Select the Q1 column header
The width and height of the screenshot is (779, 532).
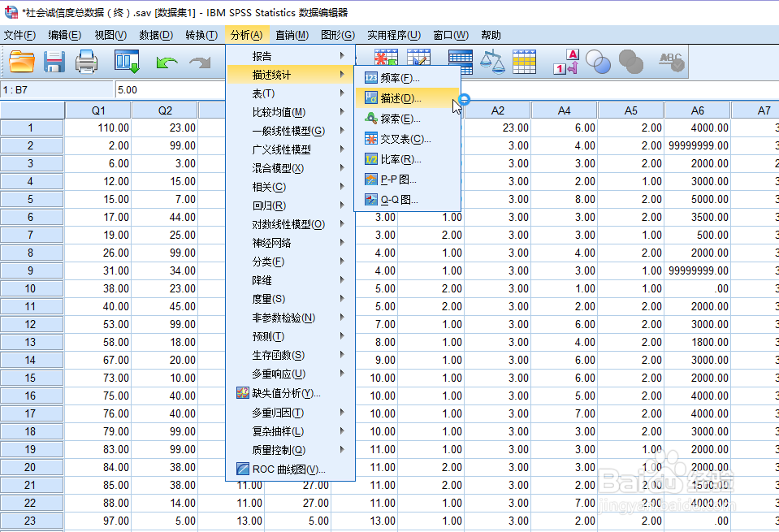coord(98,110)
